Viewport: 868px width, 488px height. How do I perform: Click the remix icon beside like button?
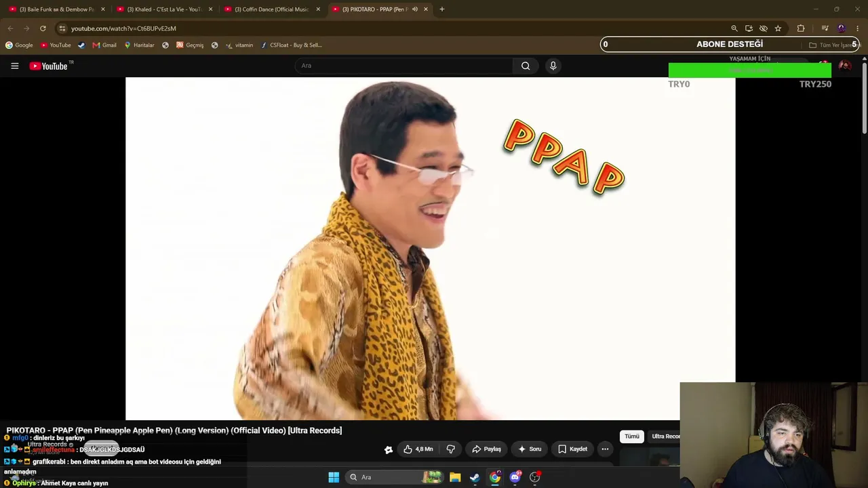pos(388,449)
